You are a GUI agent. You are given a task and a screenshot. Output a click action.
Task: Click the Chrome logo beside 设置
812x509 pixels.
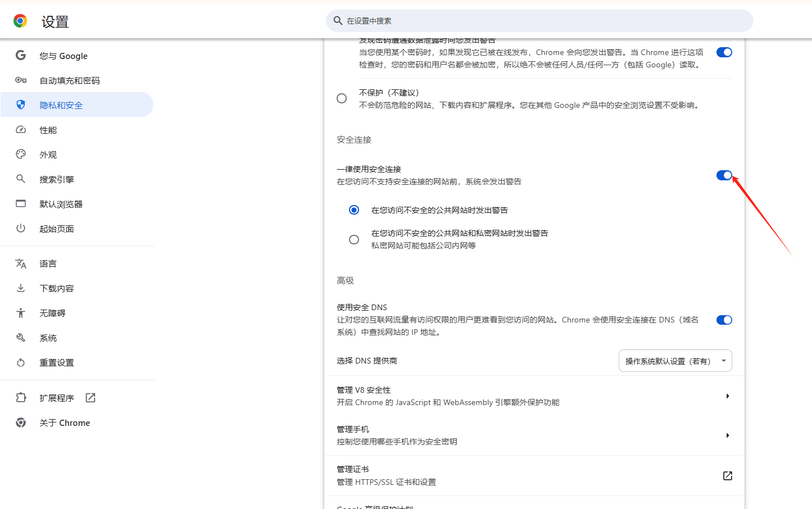(x=20, y=21)
